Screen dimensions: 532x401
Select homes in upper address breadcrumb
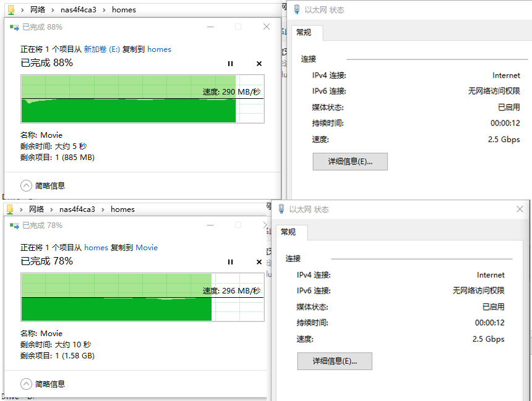(124, 10)
